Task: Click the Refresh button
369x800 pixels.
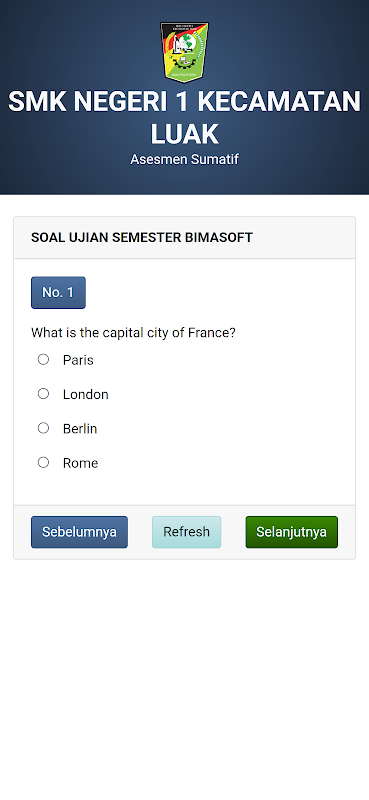Action: pyautogui.click(x=186, y=532)
